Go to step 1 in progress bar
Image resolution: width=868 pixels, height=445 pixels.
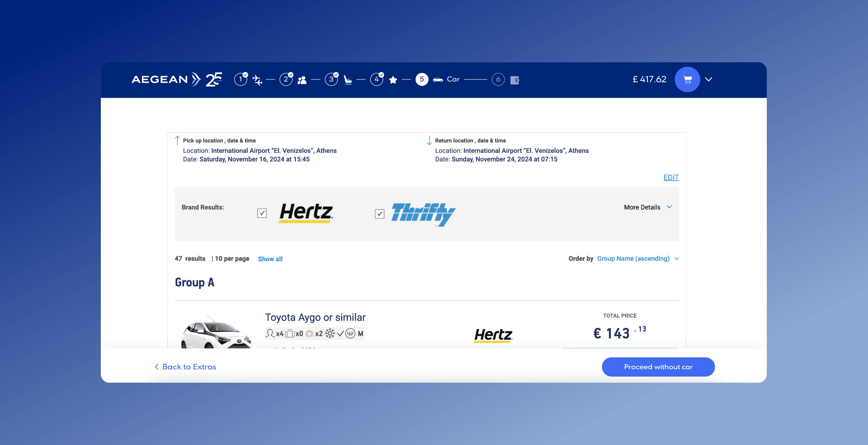[x=241, y=79]
